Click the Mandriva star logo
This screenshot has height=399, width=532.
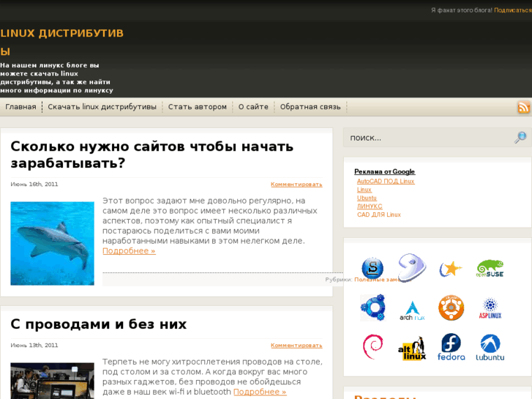451,269
